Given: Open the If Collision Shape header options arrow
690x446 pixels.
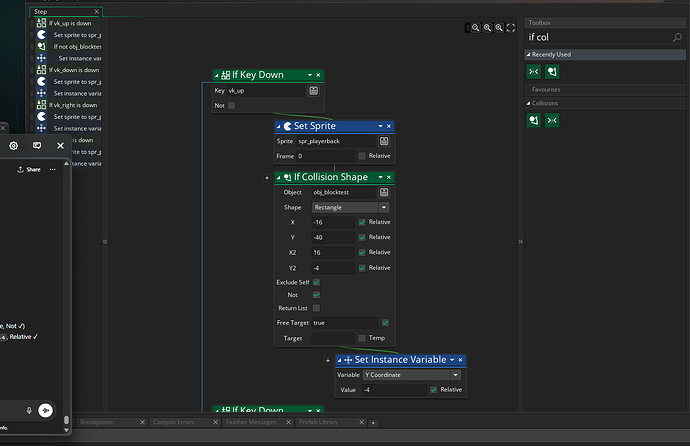Looking at the screenshot, I should (381, 177).
